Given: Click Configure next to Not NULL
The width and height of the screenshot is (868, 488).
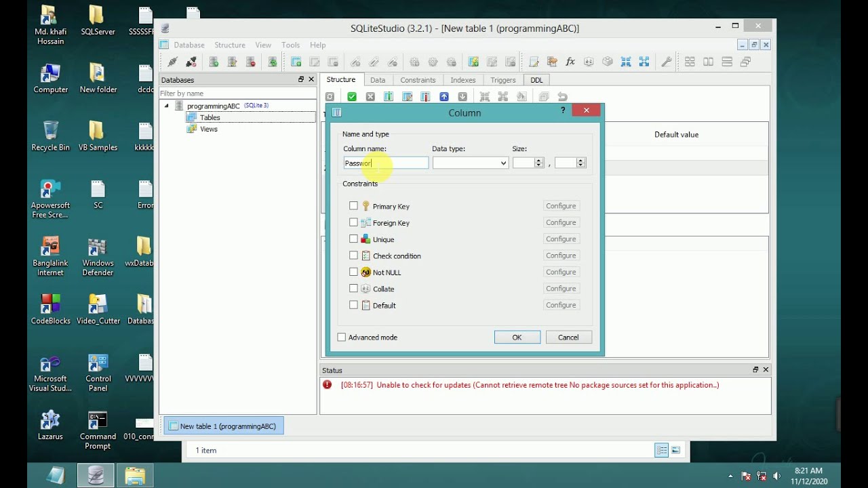Looking at the screenshot, I should pos(561,272).
